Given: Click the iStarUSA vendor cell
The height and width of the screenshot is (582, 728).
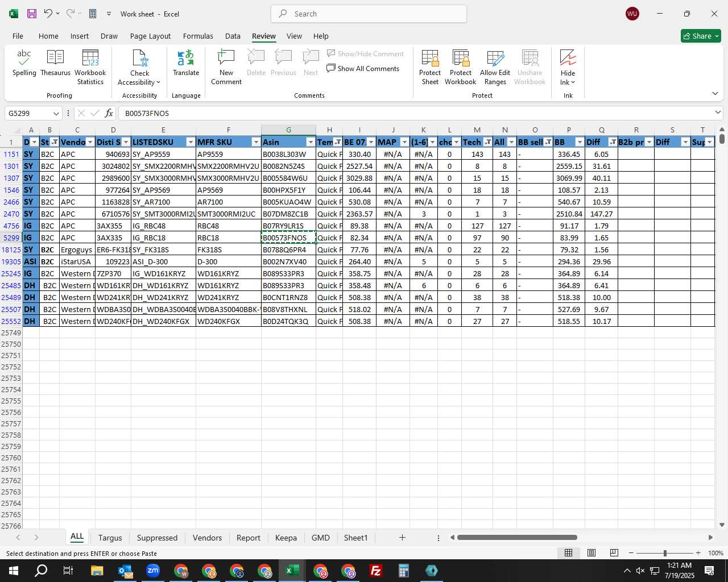Looking at the screenshot, I should point(77,261).
